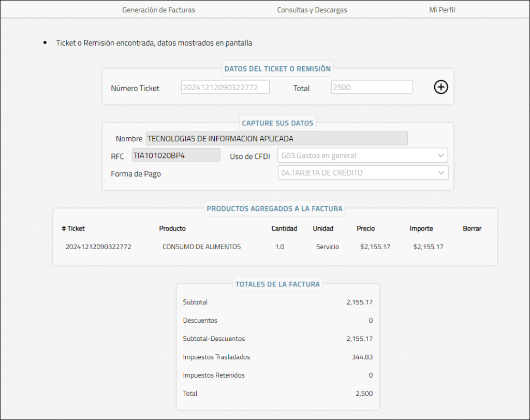Screen dimensions: 530x420
Task: Click the Cantidad value 1.0
Action: (279, 247)
